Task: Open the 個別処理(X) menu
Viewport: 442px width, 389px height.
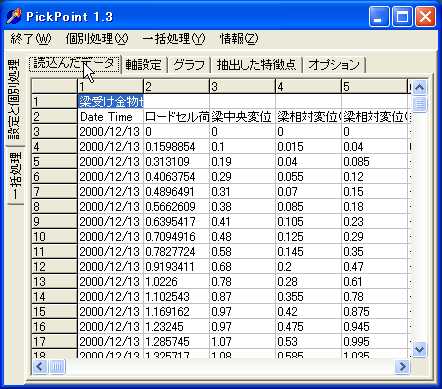Action: (x=97, y=39)
